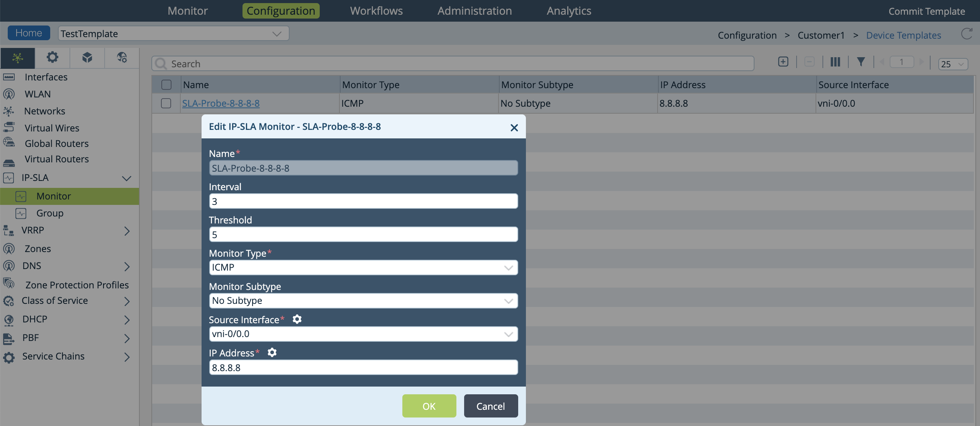Check the SLA-Probe-8-8-8-8 row checkbox
The image size is (980, 426).
tap(166, 103)
